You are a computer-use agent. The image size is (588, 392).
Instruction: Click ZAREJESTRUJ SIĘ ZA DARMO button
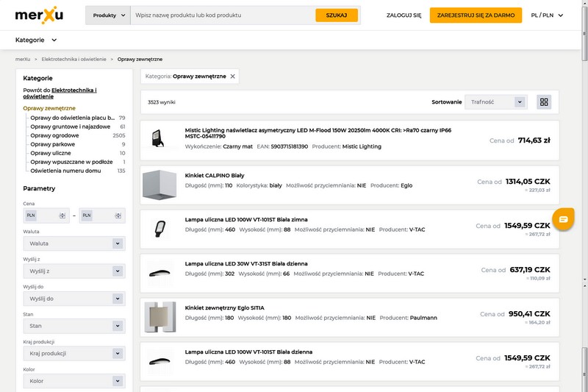476,15
